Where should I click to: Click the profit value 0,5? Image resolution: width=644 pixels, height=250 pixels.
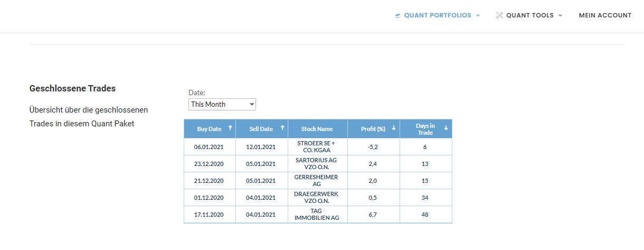click(x=373, y=198)
